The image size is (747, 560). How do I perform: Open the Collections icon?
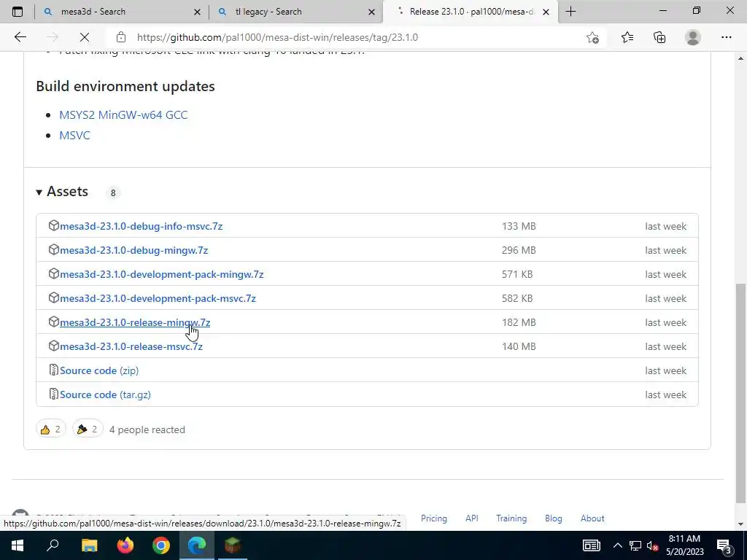[659, 37]
